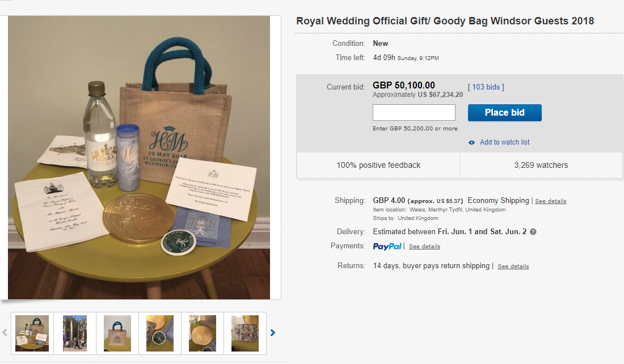The height and width of the screenshot is (364, 624).
Task: Select the last thumbnail in the strip
Action: point(245,333)
